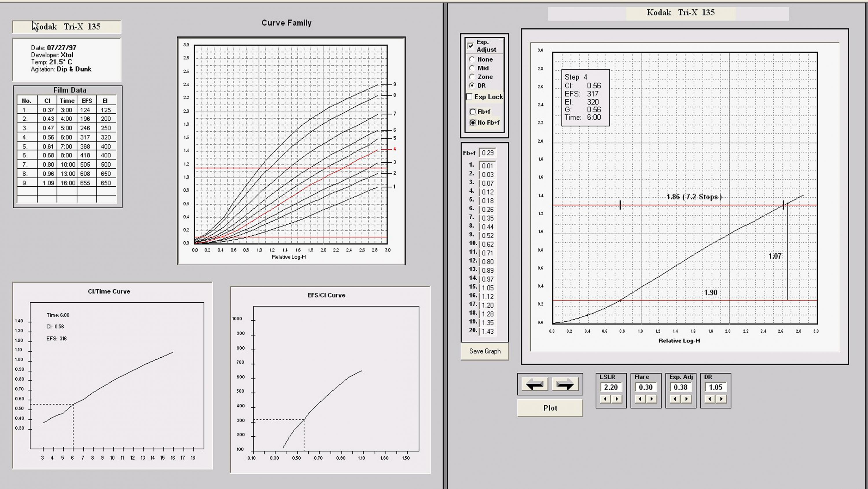Screen dimensions: 868x489
Task: Click the Fb+f value field 0.29
Action: click(x=487, y=153)
